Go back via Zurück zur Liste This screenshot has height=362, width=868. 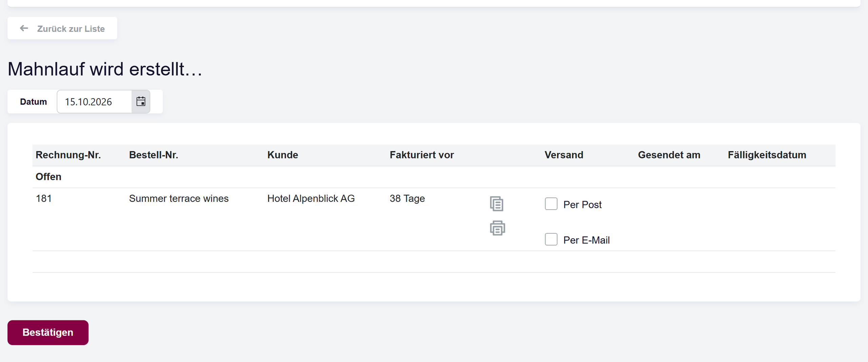pos(62,28)
